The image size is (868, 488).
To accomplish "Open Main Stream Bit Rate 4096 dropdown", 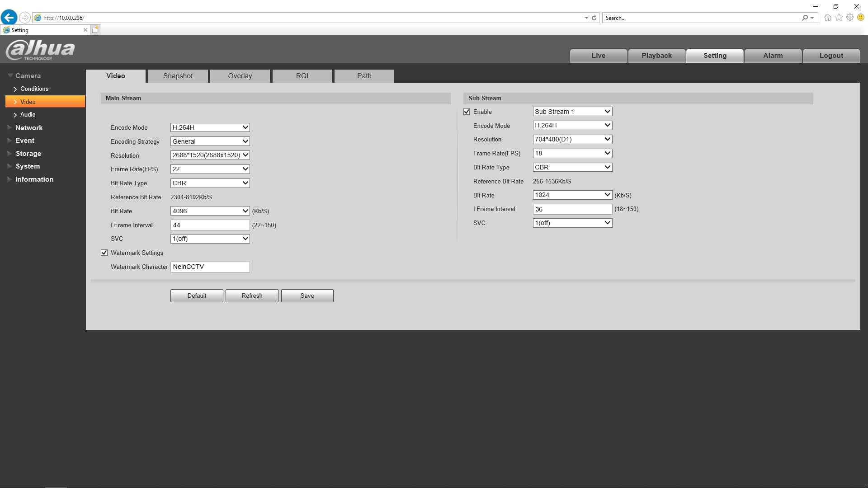I will click(210, 211).
